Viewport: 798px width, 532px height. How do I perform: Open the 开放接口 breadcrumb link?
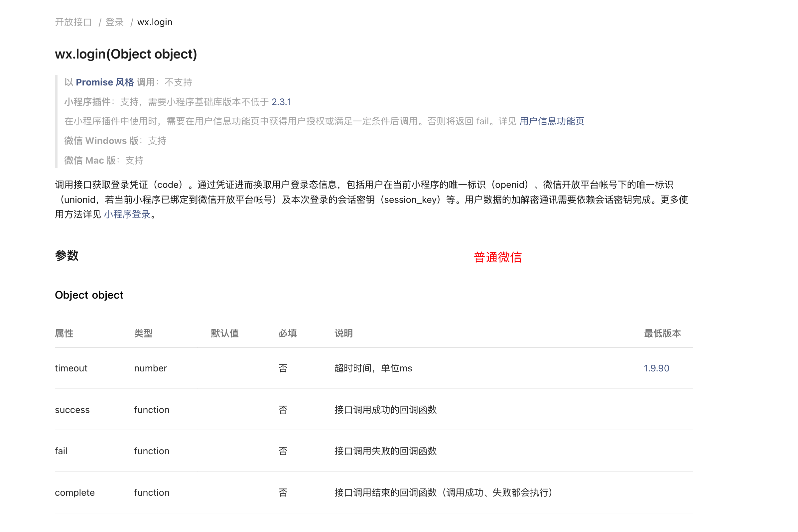pyautogui.click(x=73, y=22)
